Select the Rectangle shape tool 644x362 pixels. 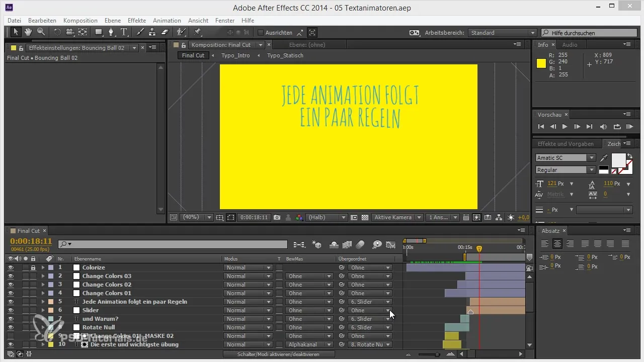coord(99,32)
